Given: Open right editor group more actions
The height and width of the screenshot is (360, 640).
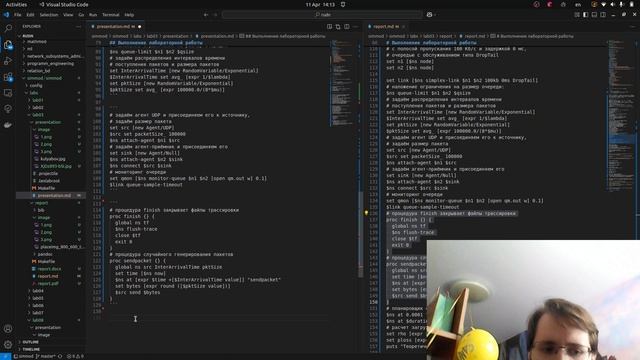Looking at the screenshot, I should click(633, 27).
